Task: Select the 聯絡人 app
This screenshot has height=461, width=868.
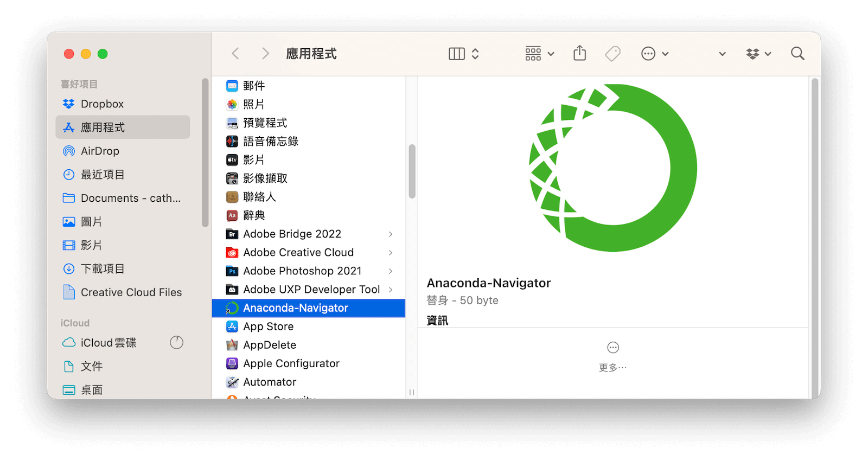Action: pyautogui.click(x=309, y=196)
